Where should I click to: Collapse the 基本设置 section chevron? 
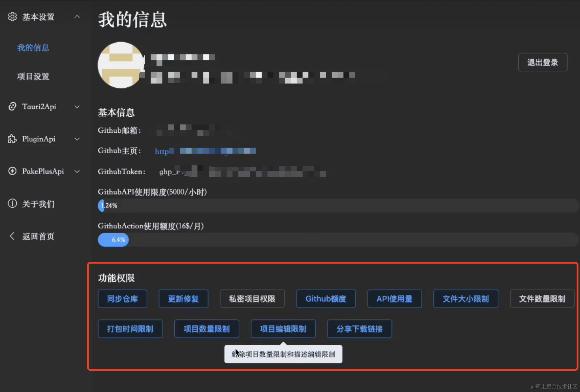tap(77, 17)
